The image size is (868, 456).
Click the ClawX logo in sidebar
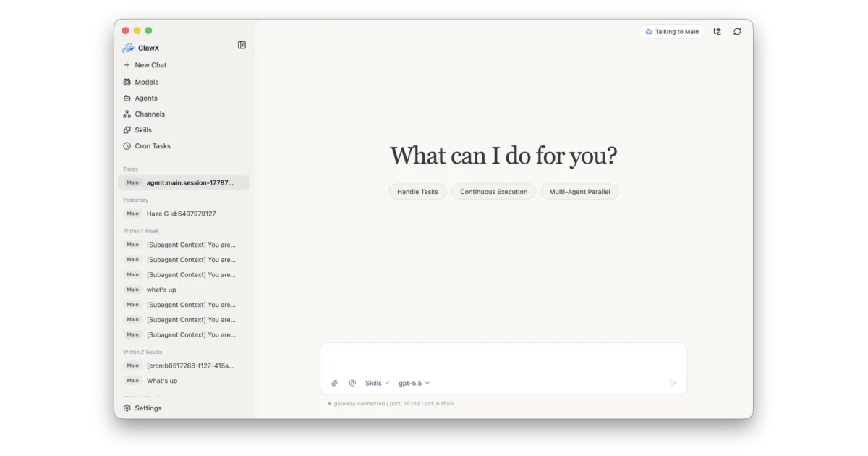click(x=128, y=48)
